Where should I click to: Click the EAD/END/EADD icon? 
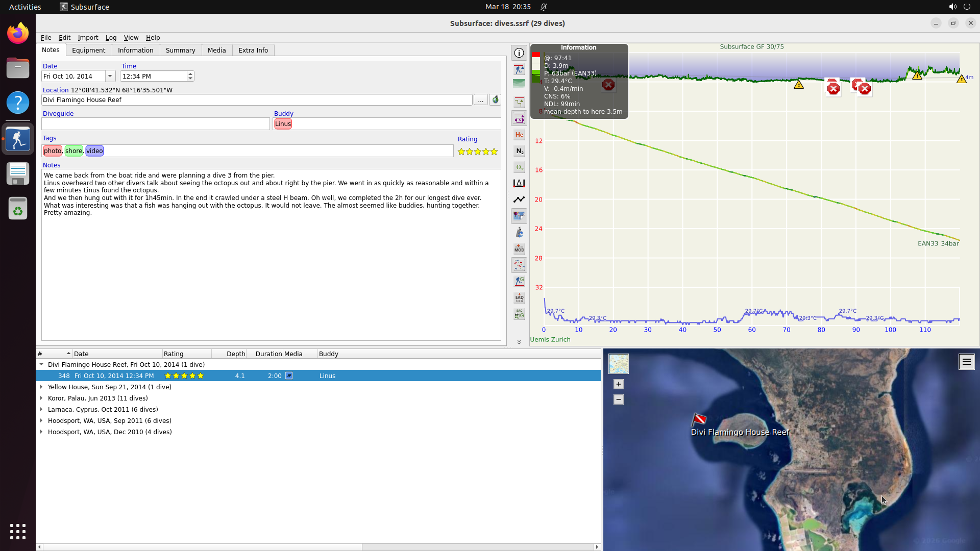pyautogui.click(x=519, y=297)
